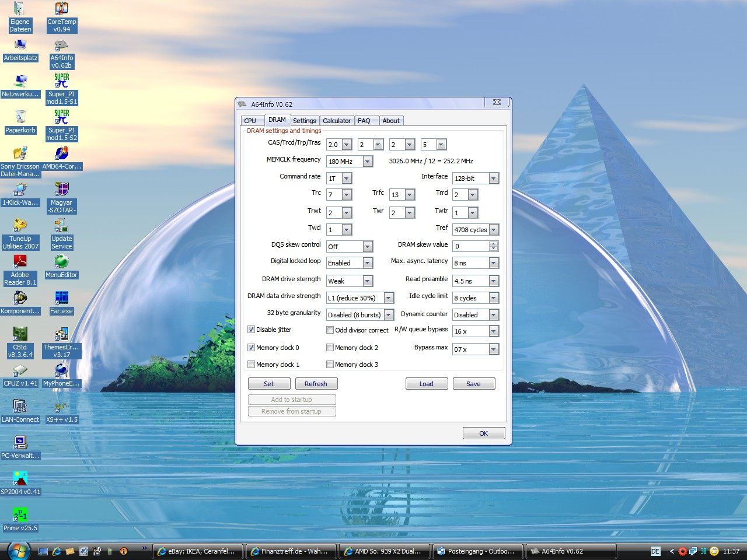Image resolution: width=747 pixels, height=560 pixels.
Task: Select the LAN-Connect desktop icon
Action: [20, 411]
